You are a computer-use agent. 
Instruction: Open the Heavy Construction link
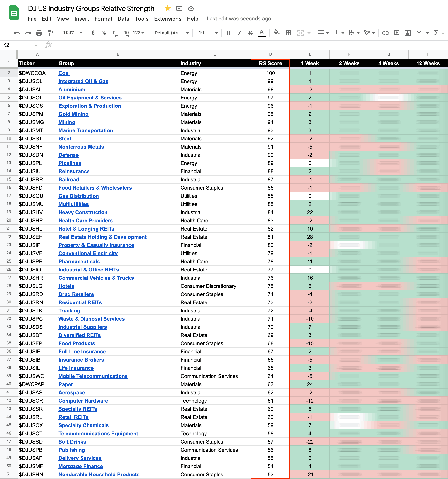(x=83, y=212)
